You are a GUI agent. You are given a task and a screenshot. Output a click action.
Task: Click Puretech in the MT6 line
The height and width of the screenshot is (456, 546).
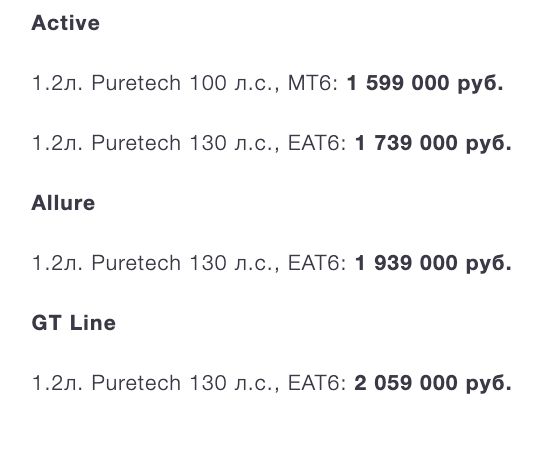pyautogui.click(x=136, y=83)
